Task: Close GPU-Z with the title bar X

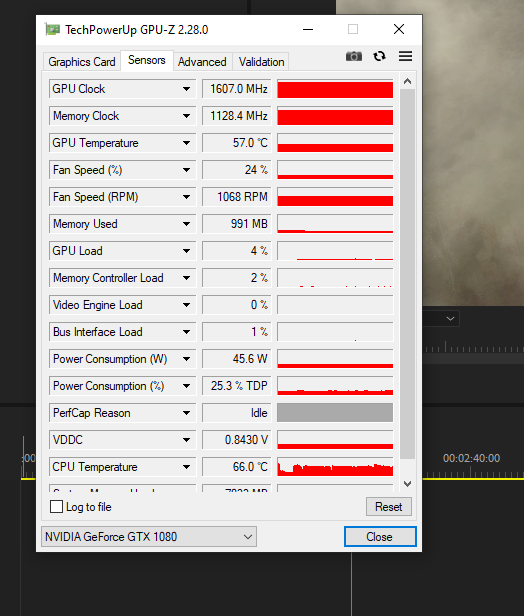Action: [x=399, y=29]
